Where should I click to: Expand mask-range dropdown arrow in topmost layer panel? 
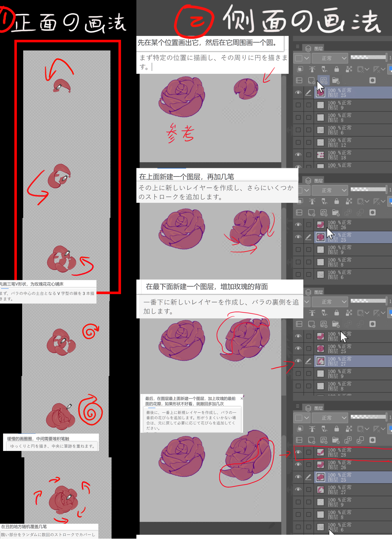(367, 69)
